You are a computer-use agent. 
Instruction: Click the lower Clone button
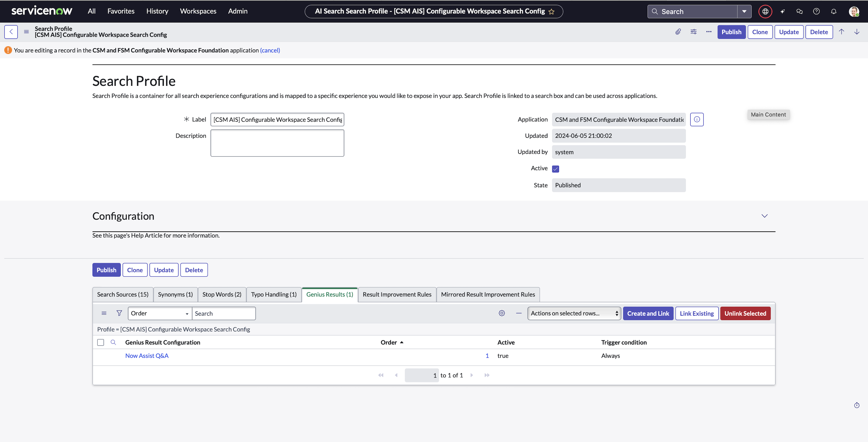pyautogui.click(x=135, y=270)
